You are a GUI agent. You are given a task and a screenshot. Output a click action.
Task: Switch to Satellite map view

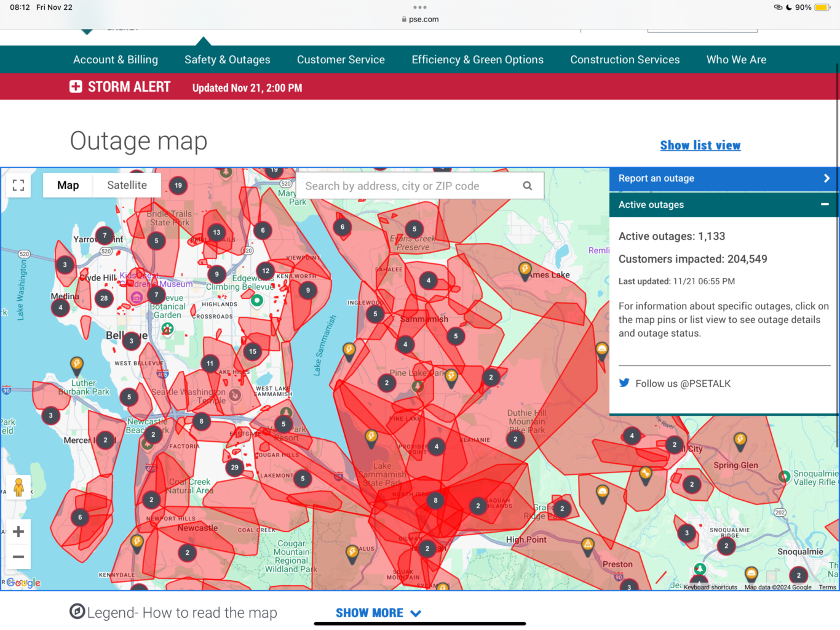coord(127,185)
